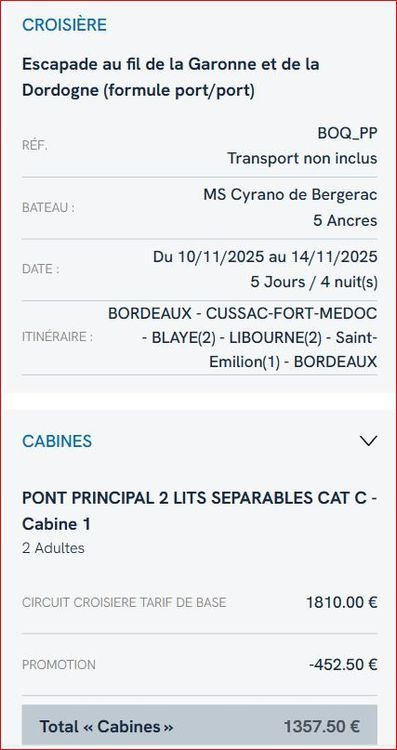
Task: Click the 5 Ancres rating text
Action: click(345, 221)
